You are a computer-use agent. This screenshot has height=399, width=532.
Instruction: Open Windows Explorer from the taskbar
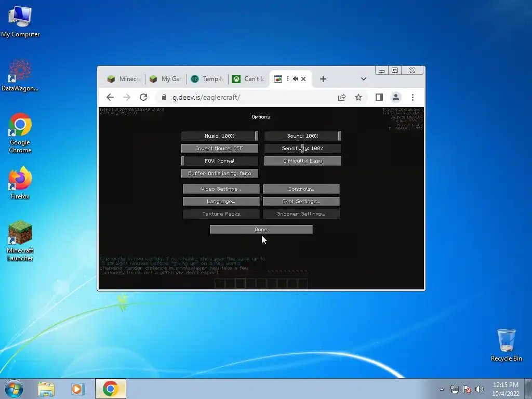tap(46, 389)
